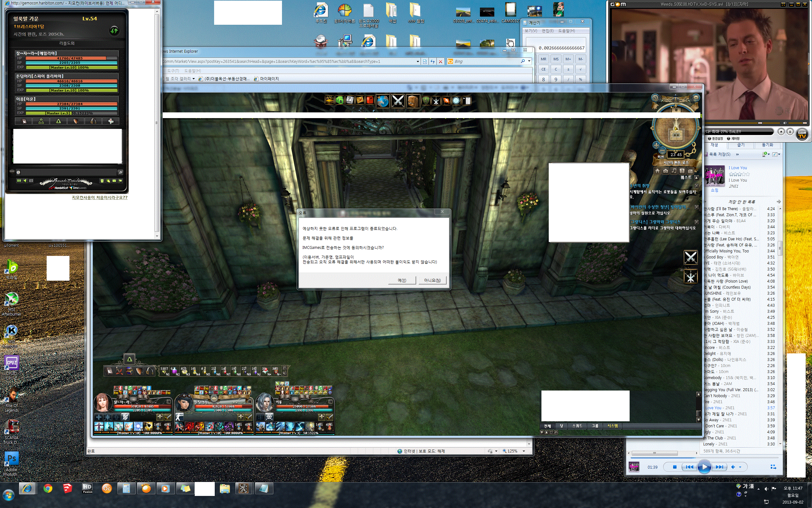This screenshot has height=508, width=812.
Task: Toggle the crossed-out swords stop button at game right
Action: (x=691, y=277)
